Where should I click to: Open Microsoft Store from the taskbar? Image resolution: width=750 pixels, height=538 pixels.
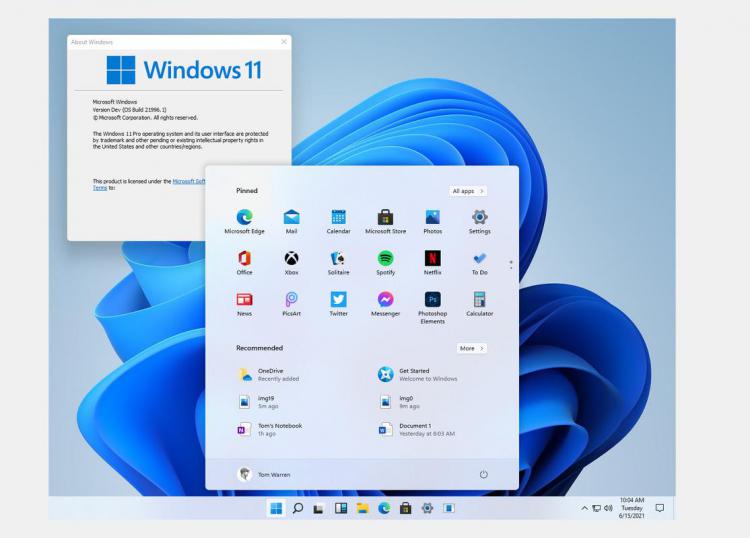406,508
